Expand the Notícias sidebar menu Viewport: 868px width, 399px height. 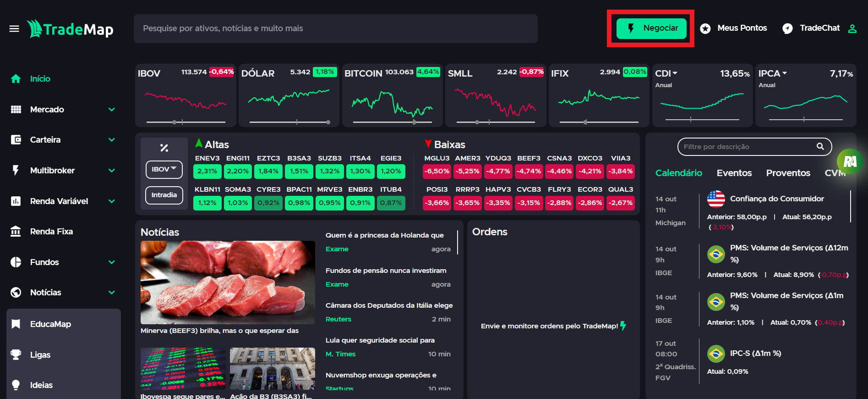point(112,293)
